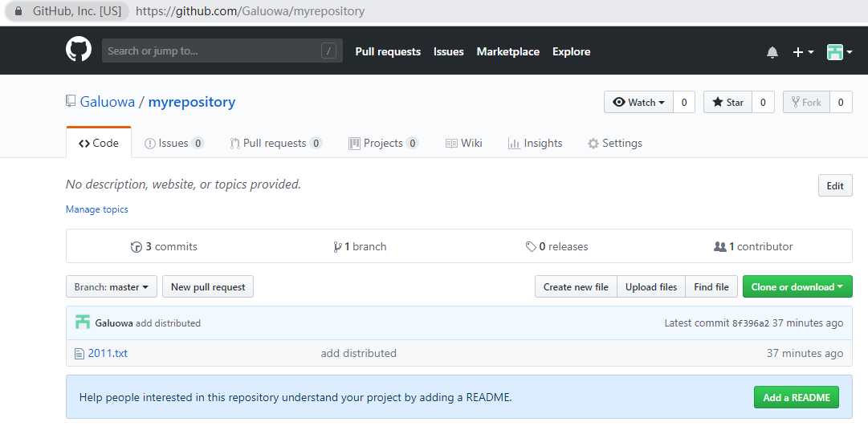The image size is (868, 430).
Task: Click the commits history icon
Action: (137, 247)
